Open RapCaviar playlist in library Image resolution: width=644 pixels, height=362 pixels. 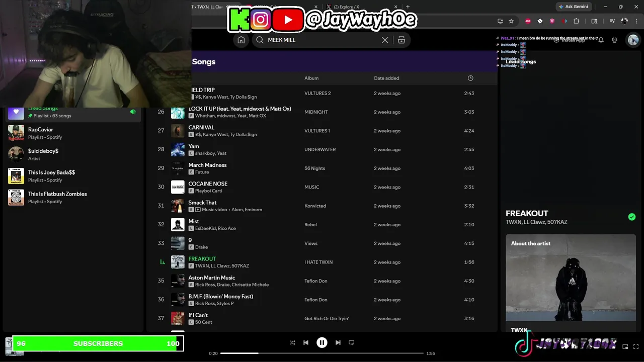(x=73, y=133)
